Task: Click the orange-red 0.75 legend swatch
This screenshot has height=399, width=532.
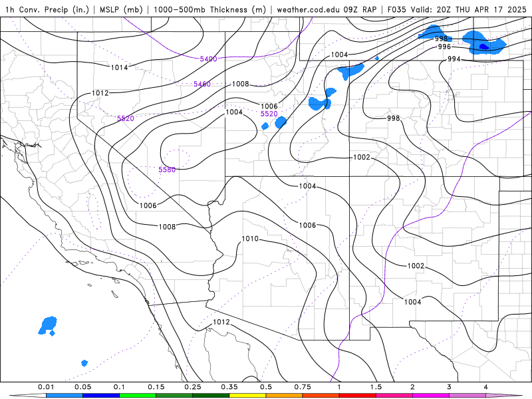Action: [321, 396]
